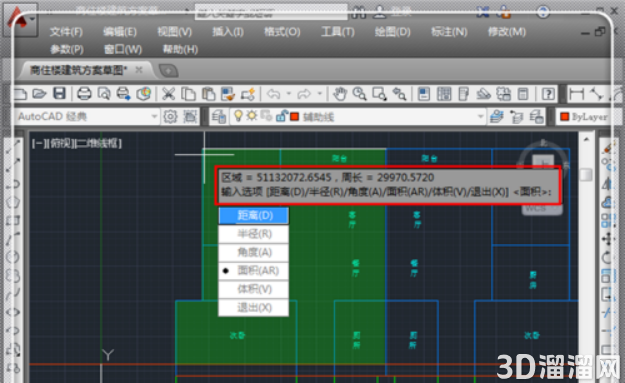
Task: Toggle the layer lock icon
Action: 281,116
